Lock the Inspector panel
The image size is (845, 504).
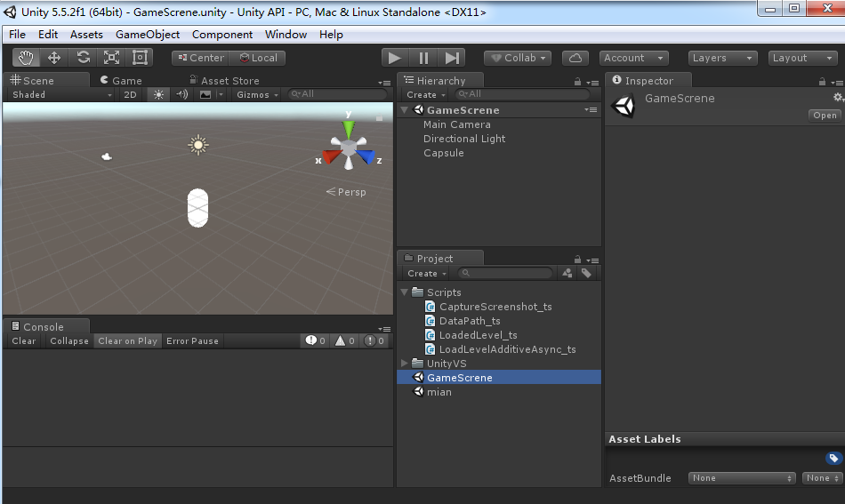(822, 82)
